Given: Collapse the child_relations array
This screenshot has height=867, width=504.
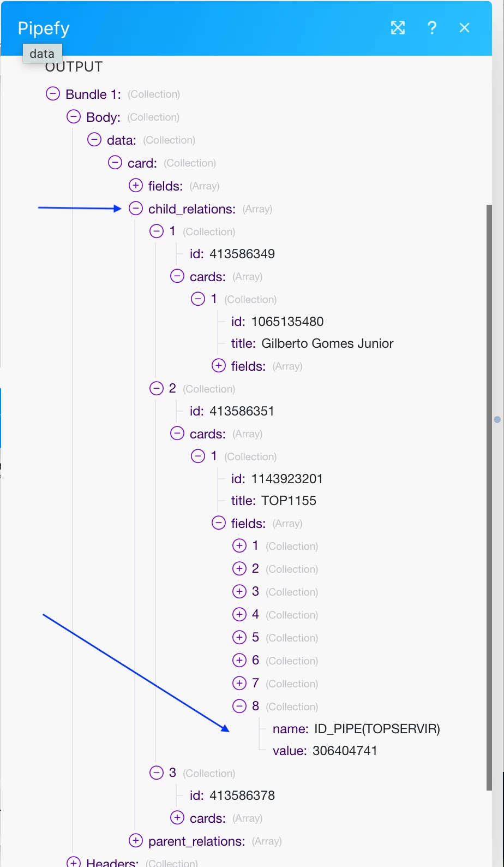Looking at the screenshot, I should click(136, 209).
